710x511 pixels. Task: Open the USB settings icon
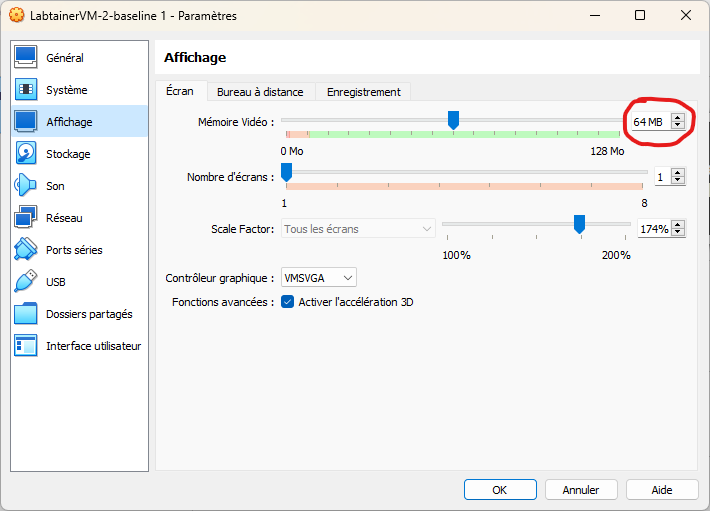(x=26, y=282)
